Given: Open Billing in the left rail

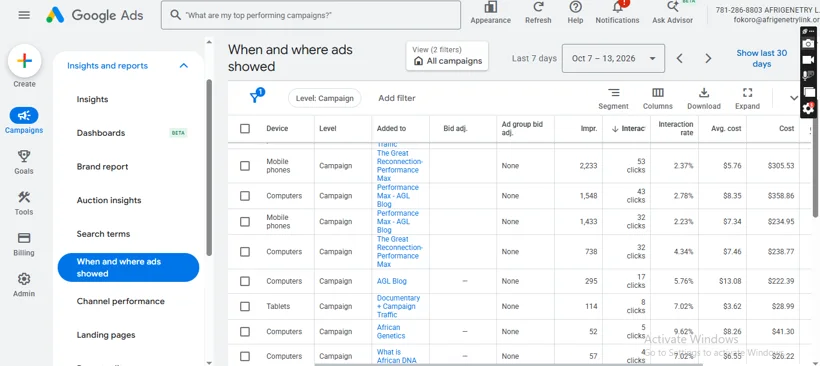Looking at the screenshot, I should (x=24, y=244).
